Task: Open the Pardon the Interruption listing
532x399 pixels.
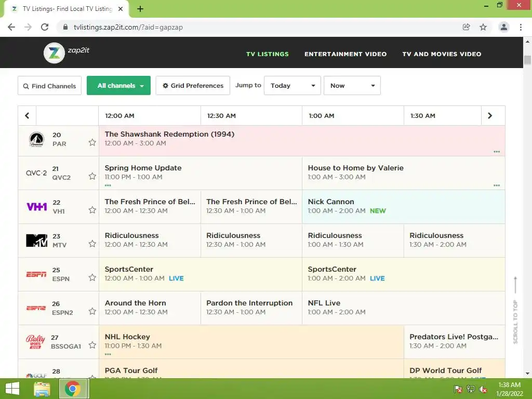Action: click(251, 308)
